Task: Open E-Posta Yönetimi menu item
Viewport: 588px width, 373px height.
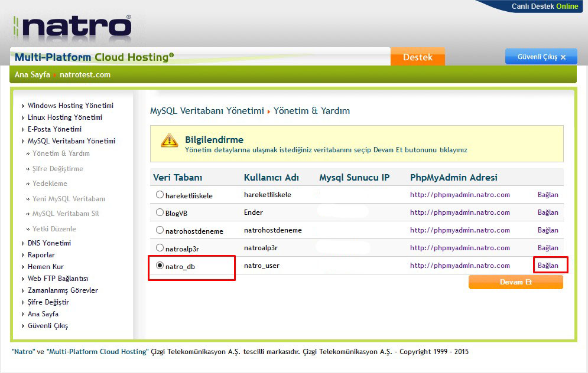Action: pos(54,129)
